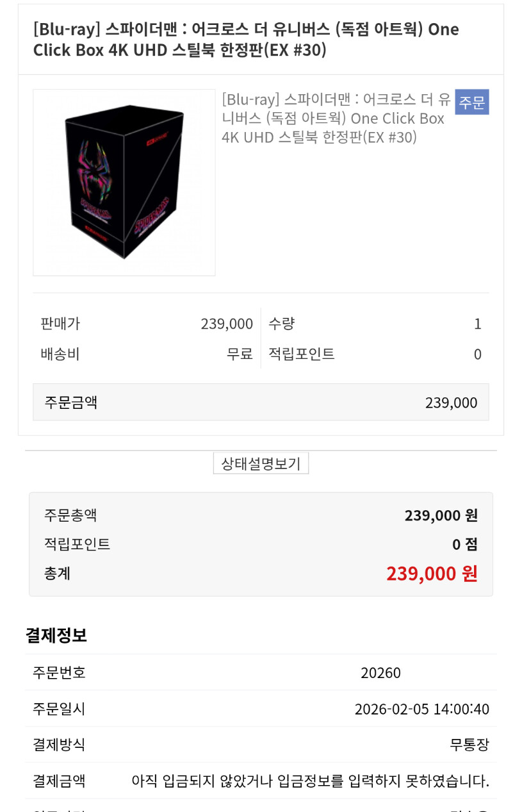Click the 결제방식 무통장 value
This screenshot has width=522, height=812.
[469, 745]
